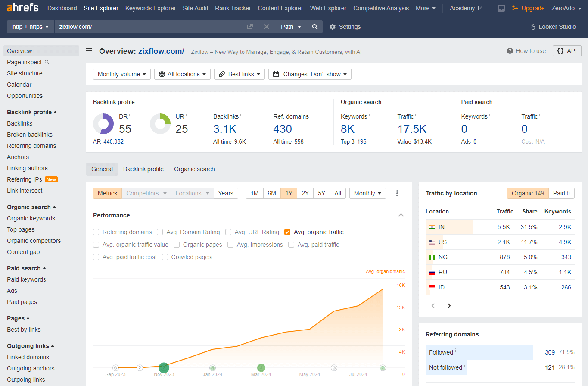This screenshot has height=386, width=588.
Task: Click the Followed info icon
Action: click(456, 351)
